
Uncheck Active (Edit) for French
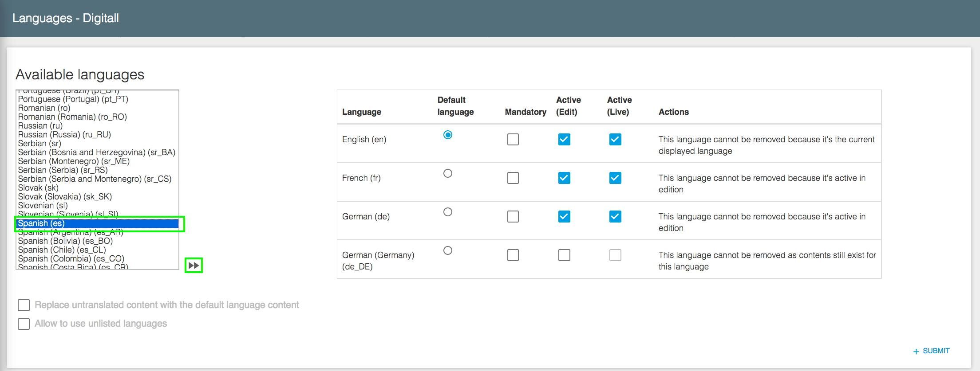point(564,178)
